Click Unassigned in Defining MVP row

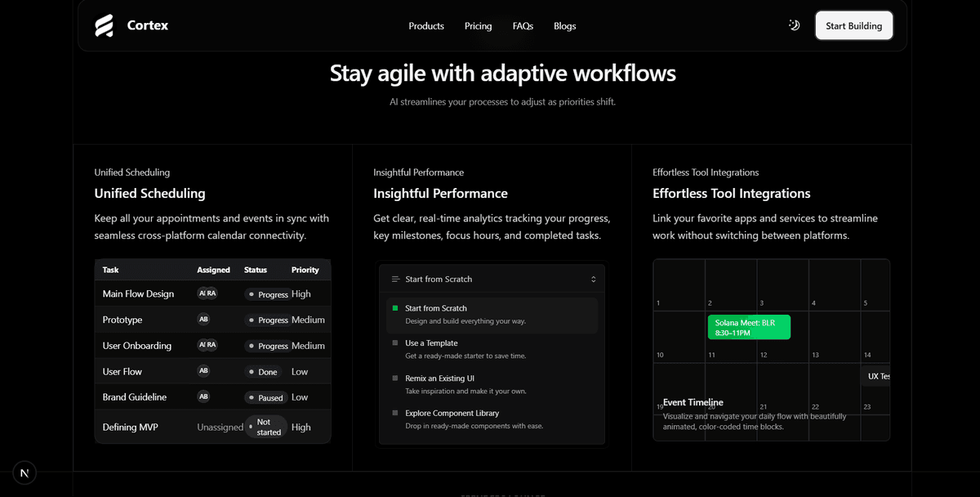pyautogui.click(x=220, y=427)
